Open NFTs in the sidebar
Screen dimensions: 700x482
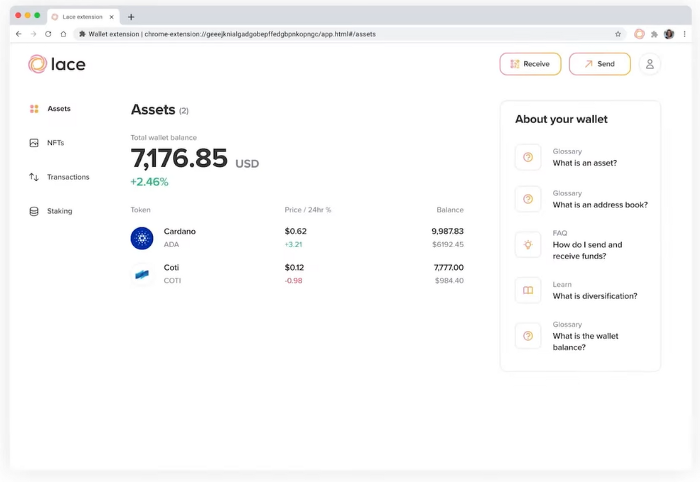click(x=55, y=143)
